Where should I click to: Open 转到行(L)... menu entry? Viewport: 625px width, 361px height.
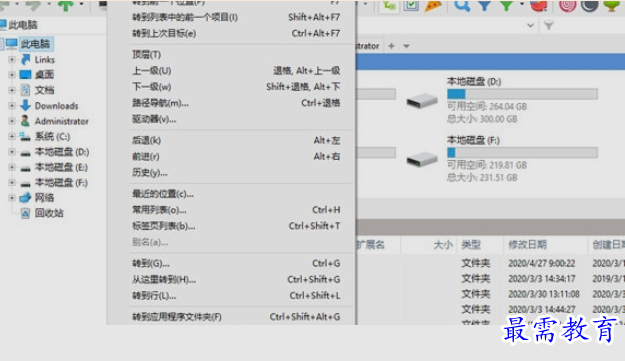click(x=236, y=296)
